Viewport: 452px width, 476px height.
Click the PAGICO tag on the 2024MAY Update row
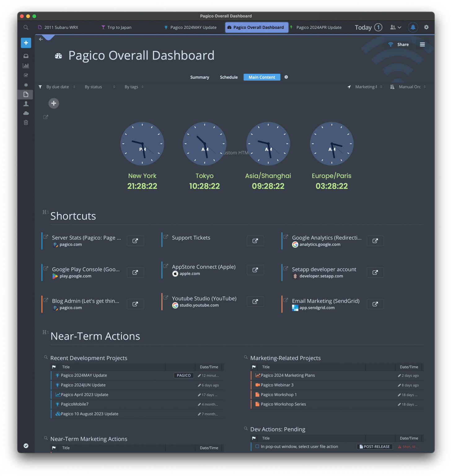click(x=184, y=375)
